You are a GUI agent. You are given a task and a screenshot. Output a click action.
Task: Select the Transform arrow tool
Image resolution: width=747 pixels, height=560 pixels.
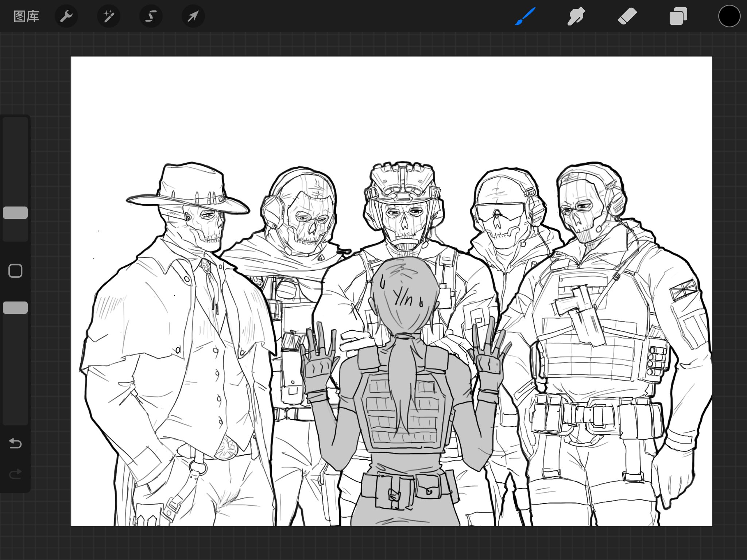coord(193,16)
